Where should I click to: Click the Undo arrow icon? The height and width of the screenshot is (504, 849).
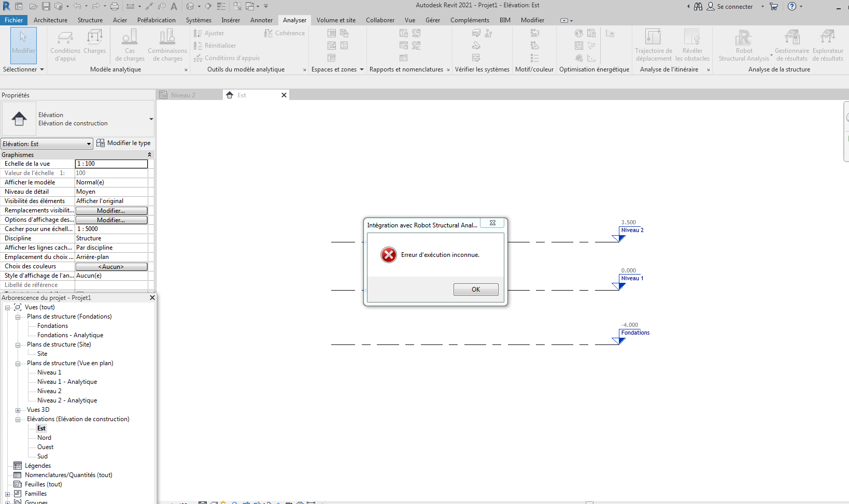point(77,6)
